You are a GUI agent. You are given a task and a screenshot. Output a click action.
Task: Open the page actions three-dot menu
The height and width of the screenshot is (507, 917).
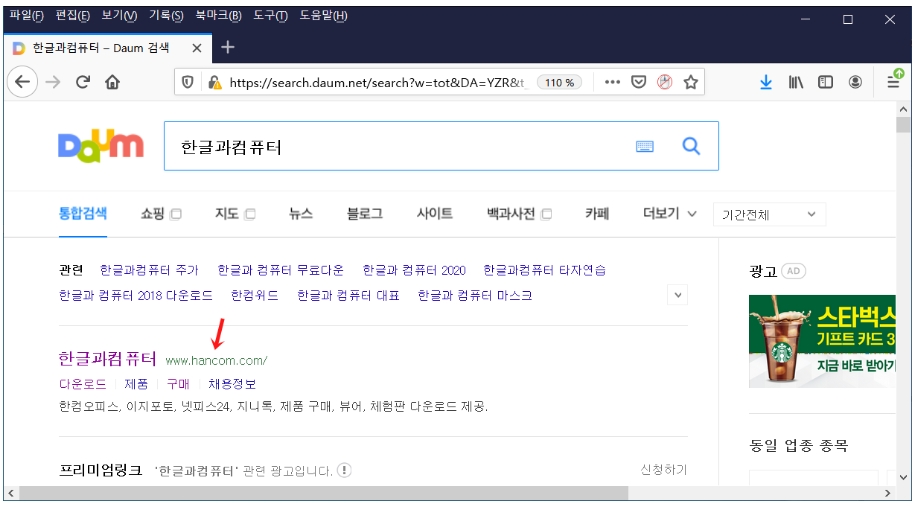point(612,82)
